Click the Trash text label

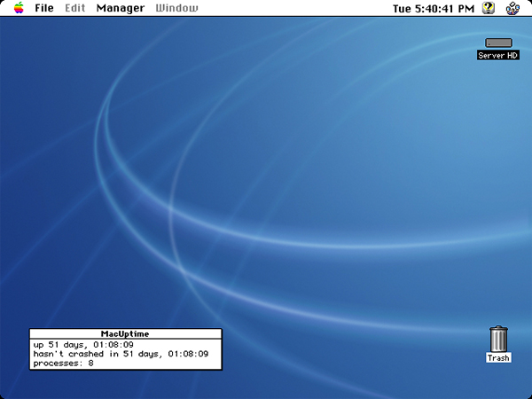pos(498,358)
